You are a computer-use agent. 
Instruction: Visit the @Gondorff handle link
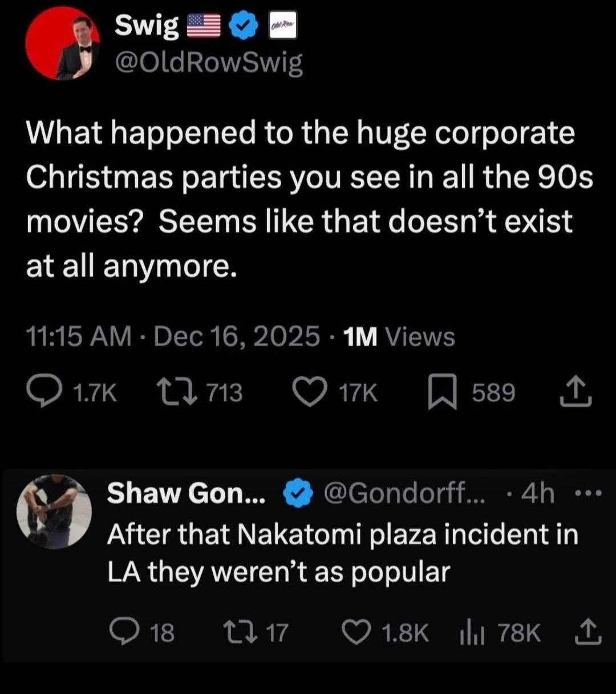[405, 494]
